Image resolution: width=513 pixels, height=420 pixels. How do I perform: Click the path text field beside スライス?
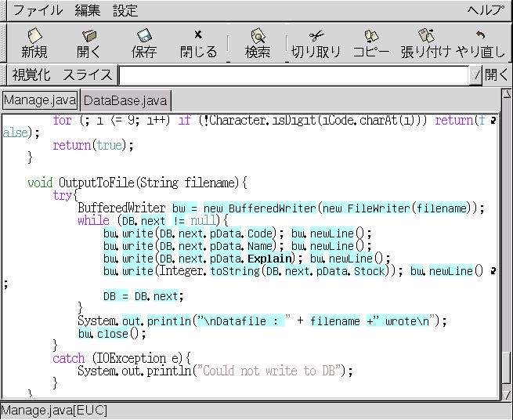[x=294, y=74]
